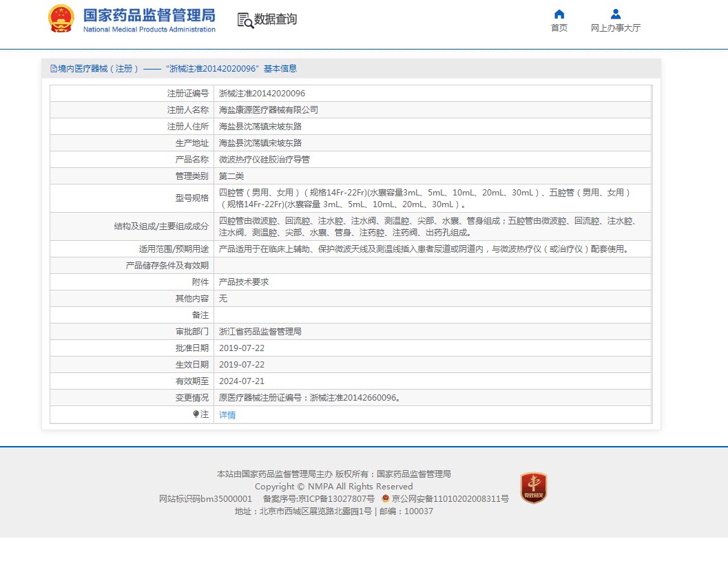
Task: Click the 其他内容 value 无
Action: 223,298
